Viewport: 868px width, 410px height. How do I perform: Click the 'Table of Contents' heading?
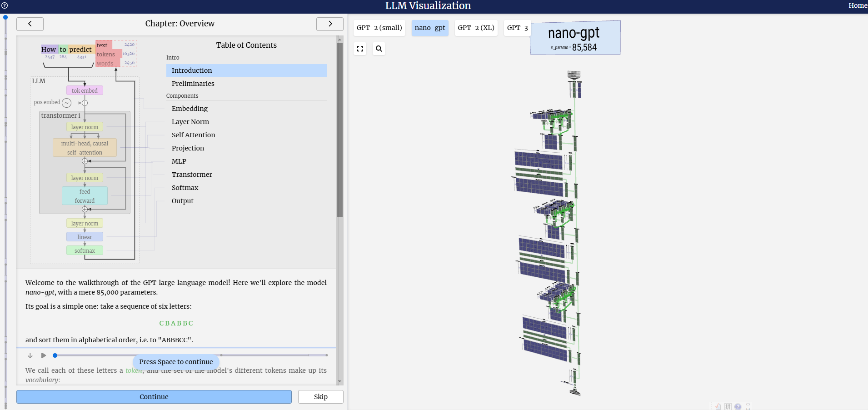246,45
